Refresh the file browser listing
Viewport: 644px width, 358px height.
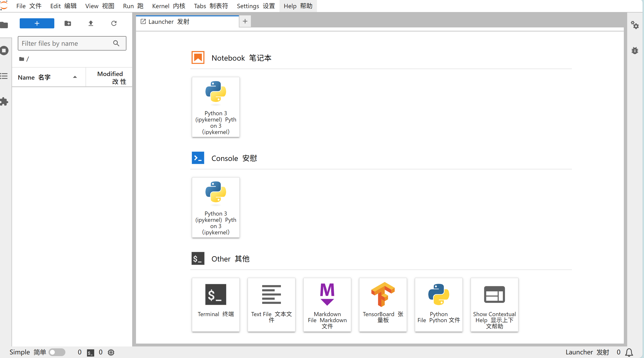(x=114, y=23)
